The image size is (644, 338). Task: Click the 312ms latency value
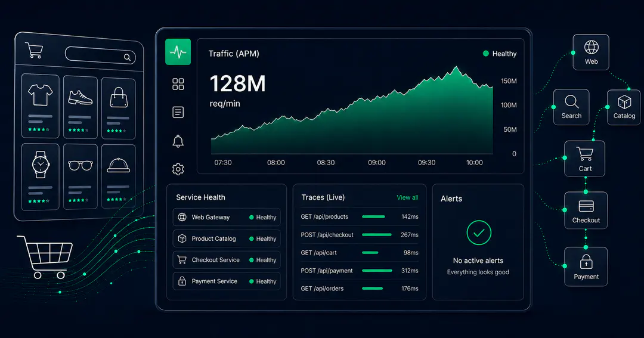point(410,271)
